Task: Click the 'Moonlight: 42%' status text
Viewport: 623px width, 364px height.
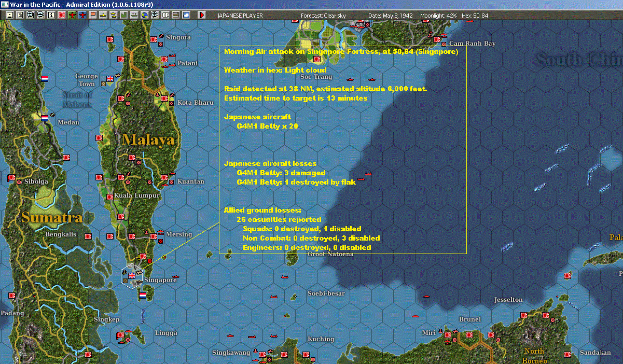Action: pyautogui.click(x=438, y=16)
